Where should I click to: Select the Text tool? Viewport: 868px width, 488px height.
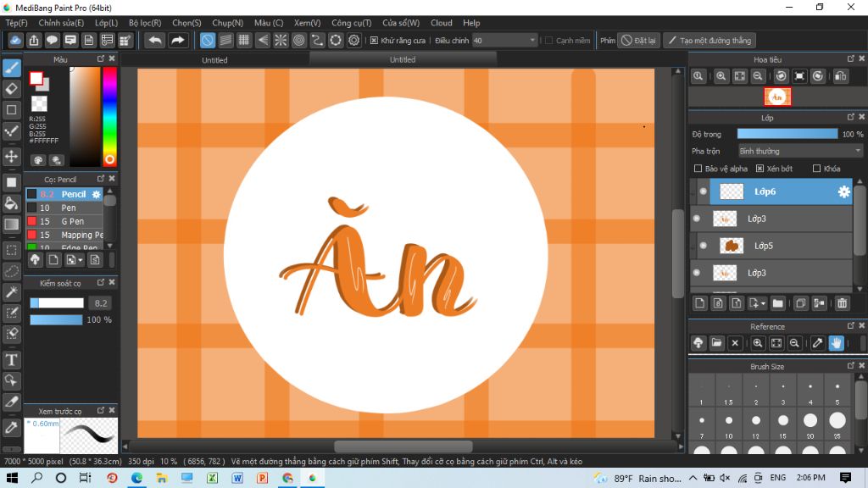coord(12,359)
